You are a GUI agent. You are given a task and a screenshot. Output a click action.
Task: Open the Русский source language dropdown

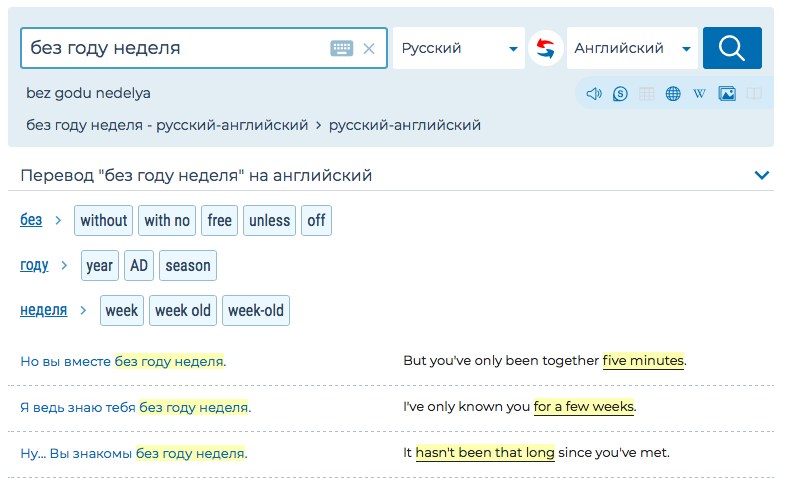tap(459, 48)
